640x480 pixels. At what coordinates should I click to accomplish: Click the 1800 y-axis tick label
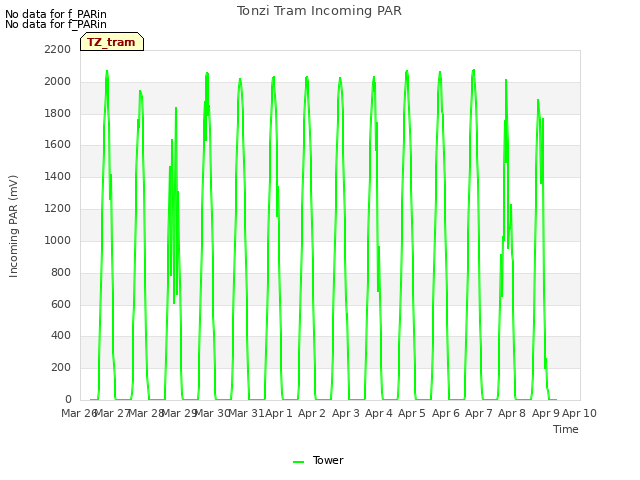click(x=58, y=113)
